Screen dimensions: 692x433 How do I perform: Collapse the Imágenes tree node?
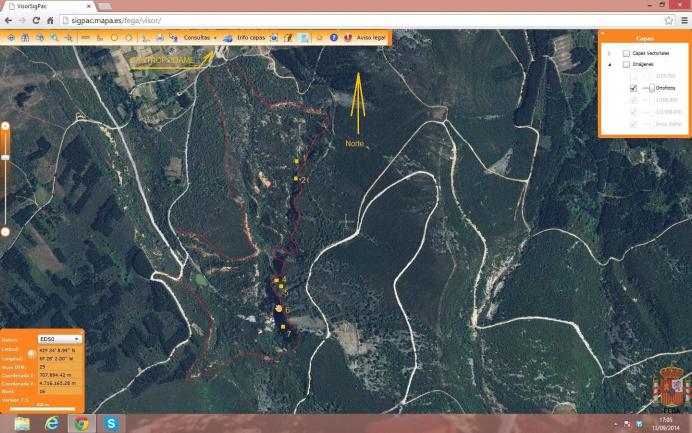point(610,65)
